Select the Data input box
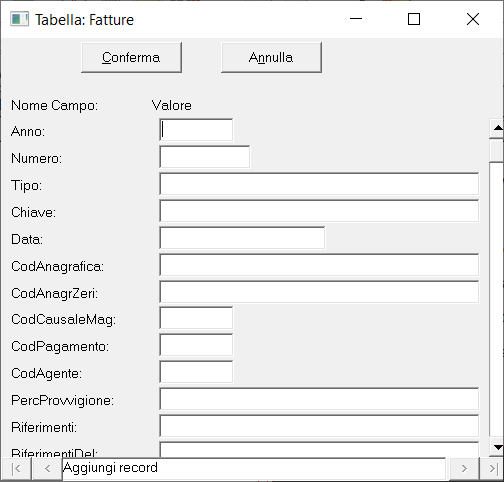This screenshot has height=482, width=504. pos(242,238)
